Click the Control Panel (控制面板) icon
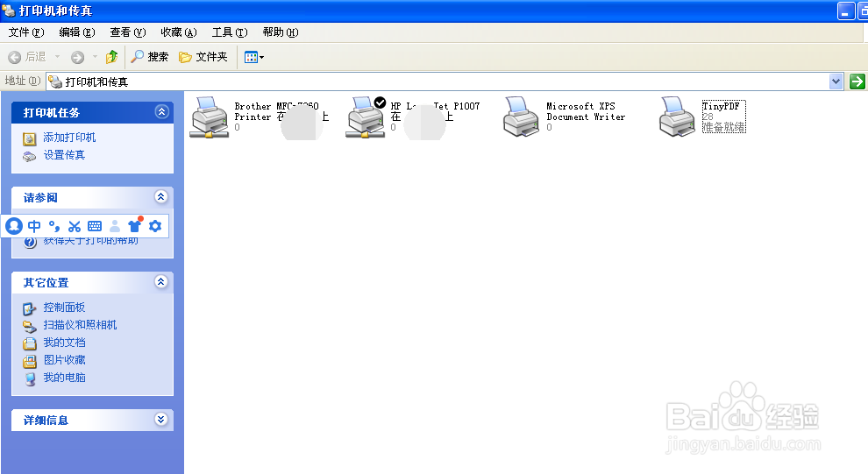 [x=29, y=308]
